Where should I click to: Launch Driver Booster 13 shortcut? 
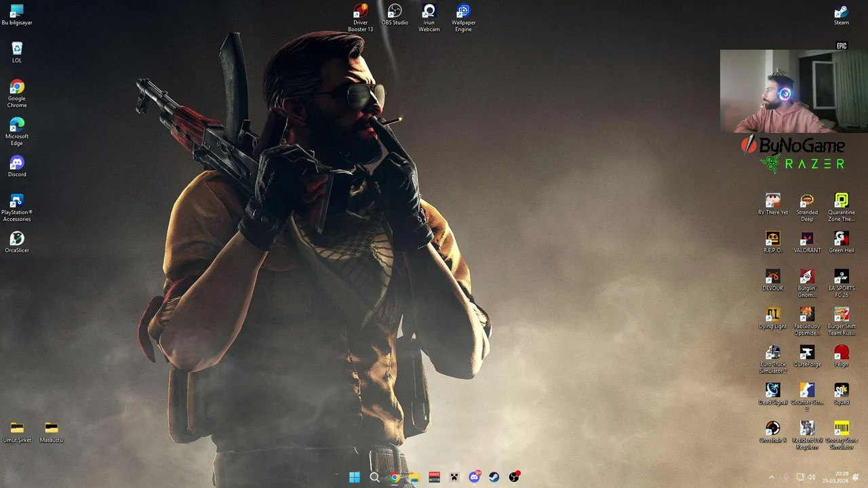(360, 18)
